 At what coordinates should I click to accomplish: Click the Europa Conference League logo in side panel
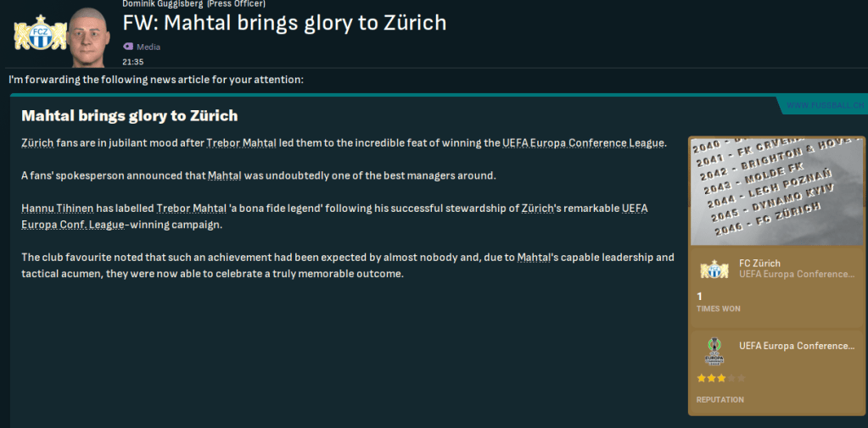[714, 350]
